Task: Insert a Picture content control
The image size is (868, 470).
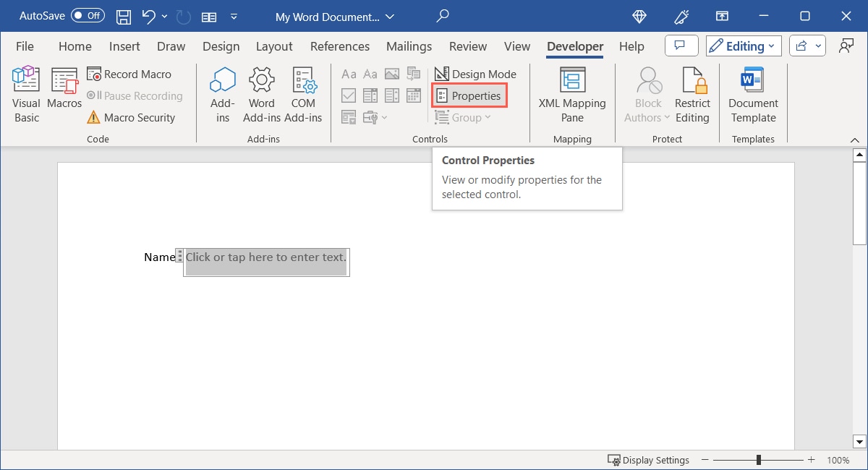Action: (392, 74)
